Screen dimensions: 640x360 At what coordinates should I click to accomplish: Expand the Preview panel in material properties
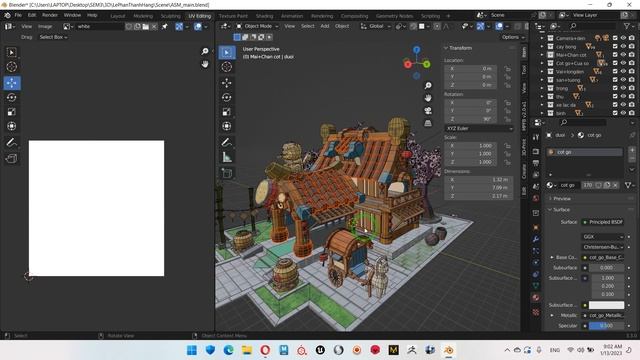click(x=562, y=198)
